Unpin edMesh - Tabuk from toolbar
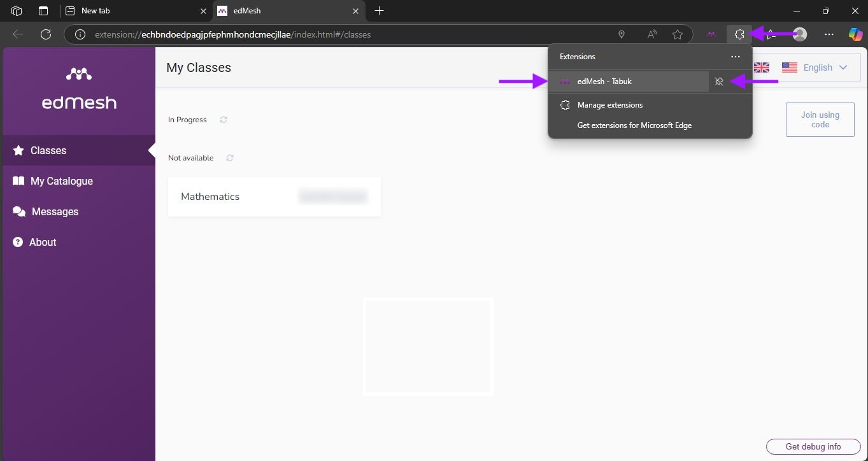This screenshot has height=461, width=868. [x=719, y=82]
